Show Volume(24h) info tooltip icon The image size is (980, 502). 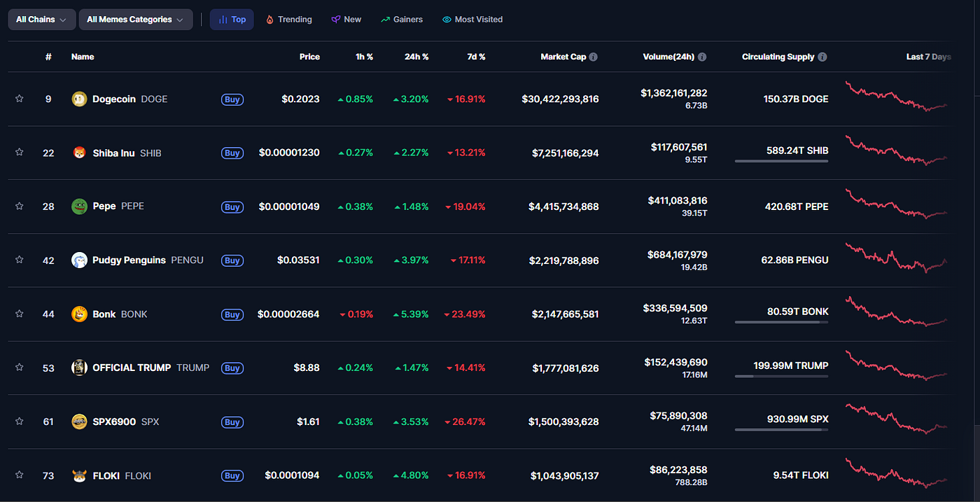point(701,57)
